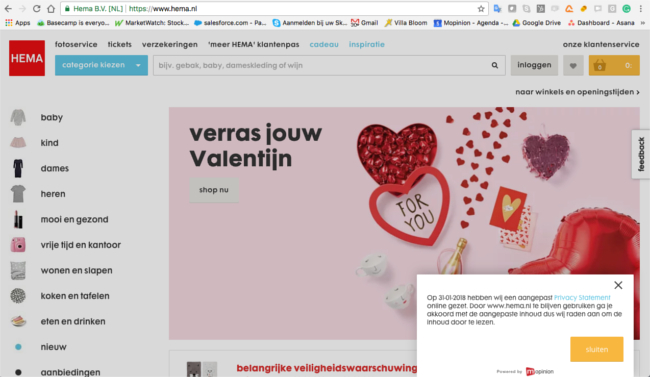The width and height of the screenshot is (650, 377).
Task: Click the search magnifier icon
Action: click(x=495, y=65)
